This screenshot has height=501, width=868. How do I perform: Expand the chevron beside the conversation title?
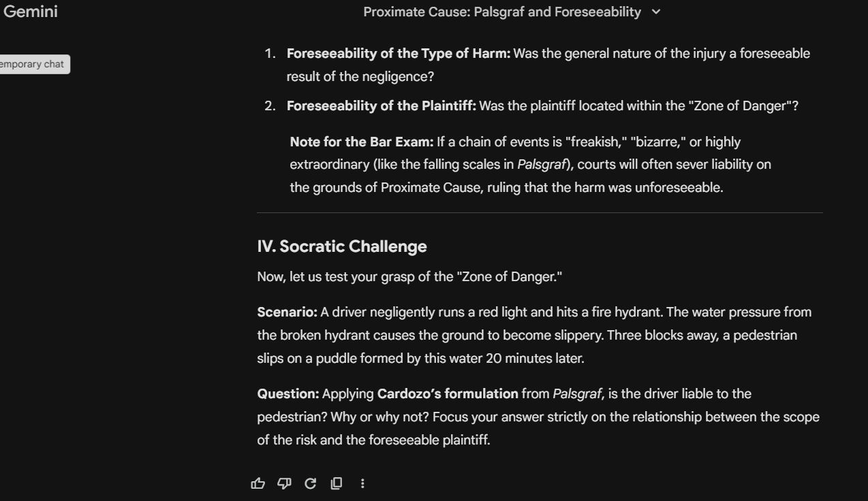pos(656,12)
